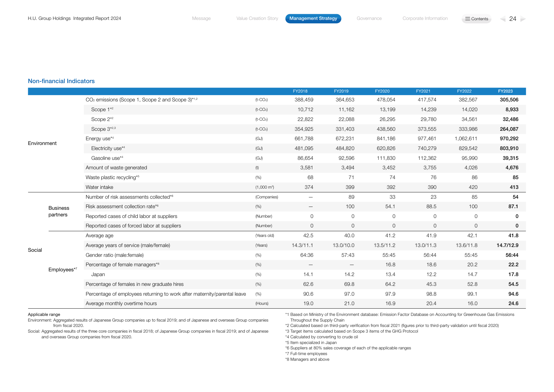Click the Scope 3 row label
The width and height of the screenshot is (554, 392).
coord(103,129)
